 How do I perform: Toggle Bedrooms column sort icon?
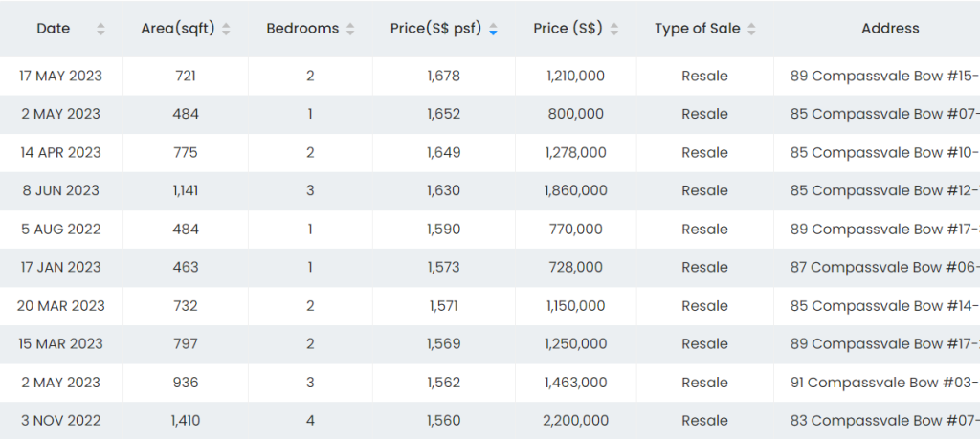350,30
